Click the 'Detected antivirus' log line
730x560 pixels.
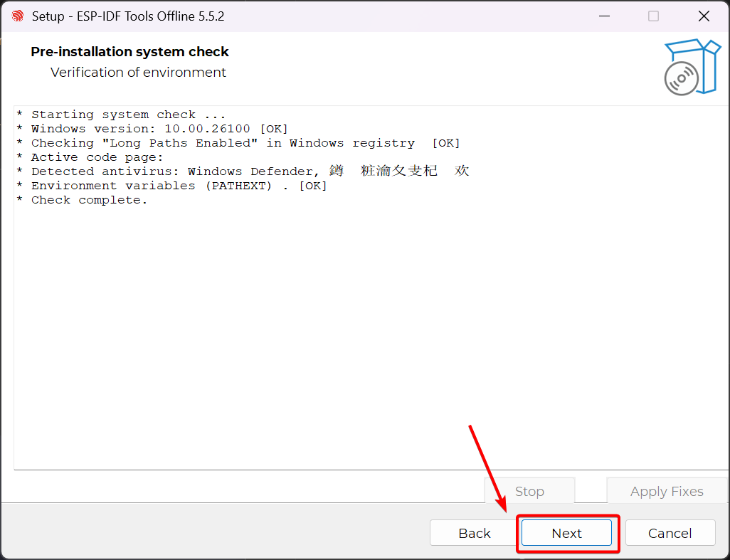coord(242,171)
